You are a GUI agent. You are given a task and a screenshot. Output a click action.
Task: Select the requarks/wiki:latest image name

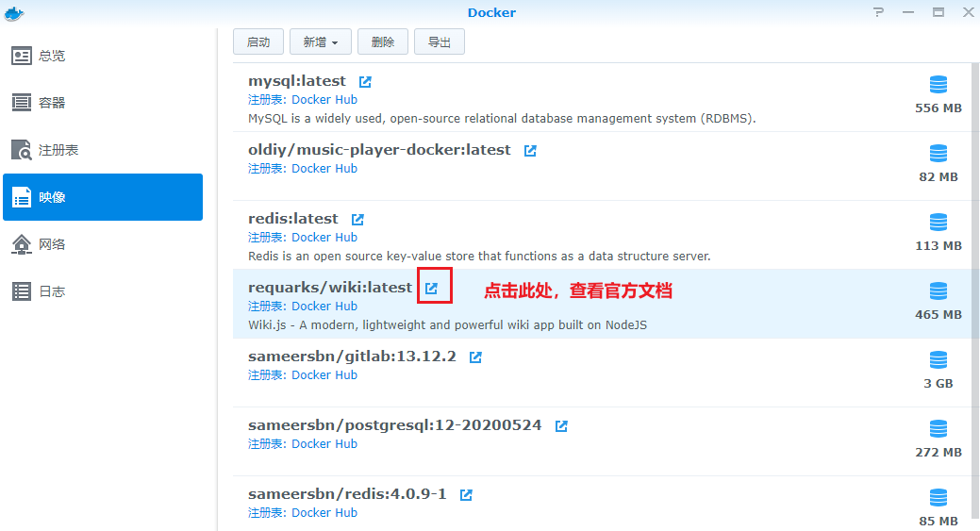pyautogui.click(x=330, y=288)
